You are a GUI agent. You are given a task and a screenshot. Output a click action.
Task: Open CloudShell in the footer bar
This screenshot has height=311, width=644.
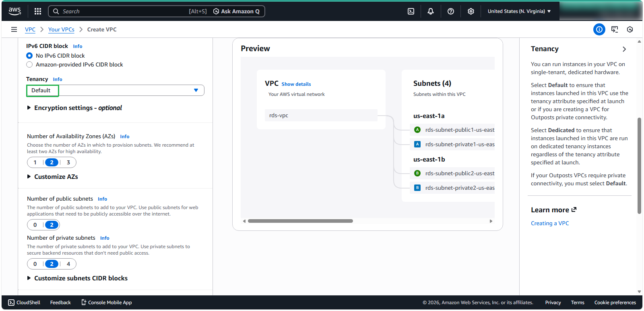(x=24, y=303)
